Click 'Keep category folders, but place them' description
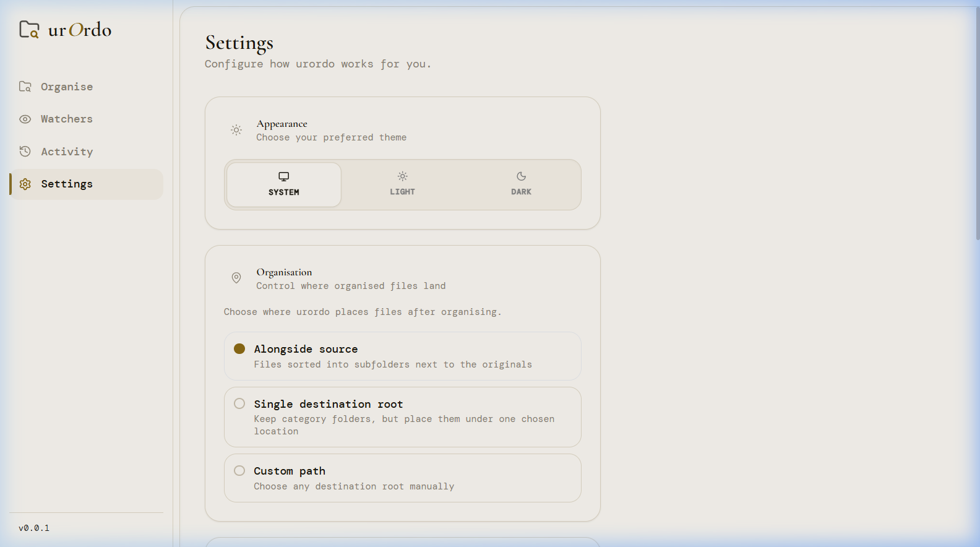Image resolution: width=980 pixels, height=547 pixels. (x=404, y=425)
